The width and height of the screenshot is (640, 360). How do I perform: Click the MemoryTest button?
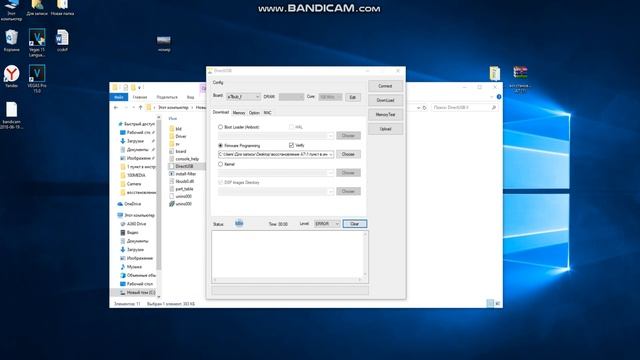[x=385, y=115]
